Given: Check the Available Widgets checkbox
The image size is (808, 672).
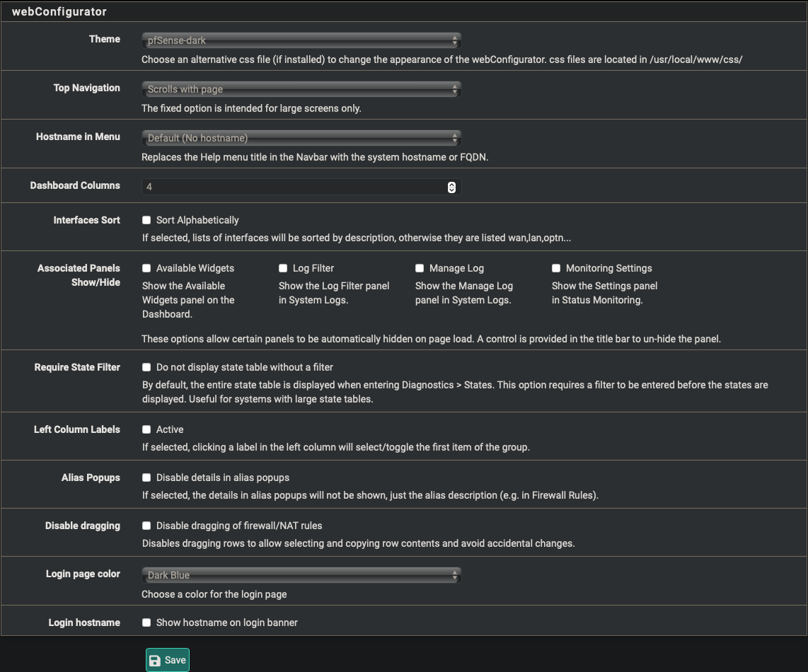Looking at the screenshot, I should coord(146,269).
